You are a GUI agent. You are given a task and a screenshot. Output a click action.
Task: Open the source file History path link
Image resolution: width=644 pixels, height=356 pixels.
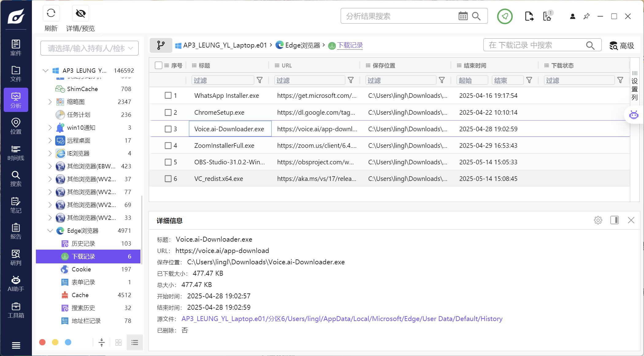[342, 319]
